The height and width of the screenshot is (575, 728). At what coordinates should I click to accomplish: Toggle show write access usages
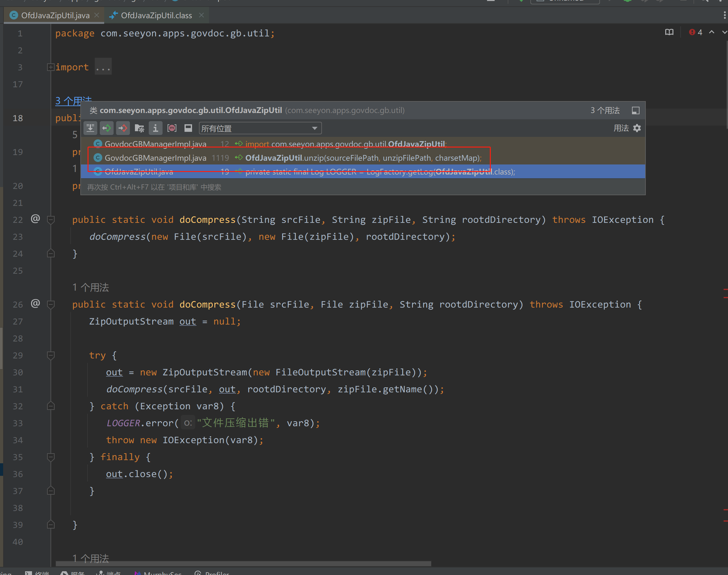123,128
